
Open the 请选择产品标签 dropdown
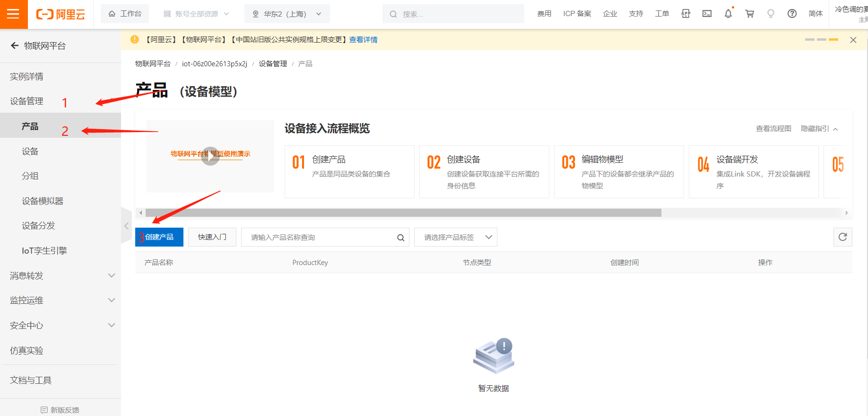[x=456, y=237]
